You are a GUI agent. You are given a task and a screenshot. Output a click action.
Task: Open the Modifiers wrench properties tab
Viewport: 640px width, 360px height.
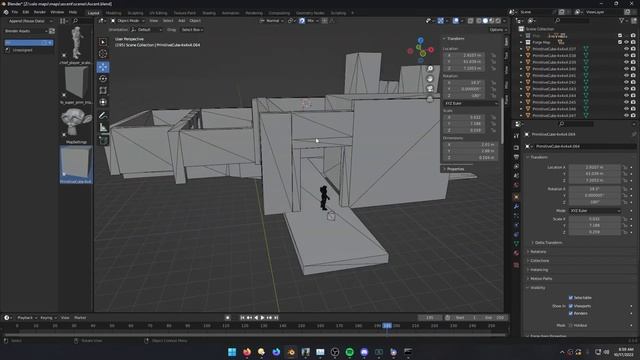[516, 207]
